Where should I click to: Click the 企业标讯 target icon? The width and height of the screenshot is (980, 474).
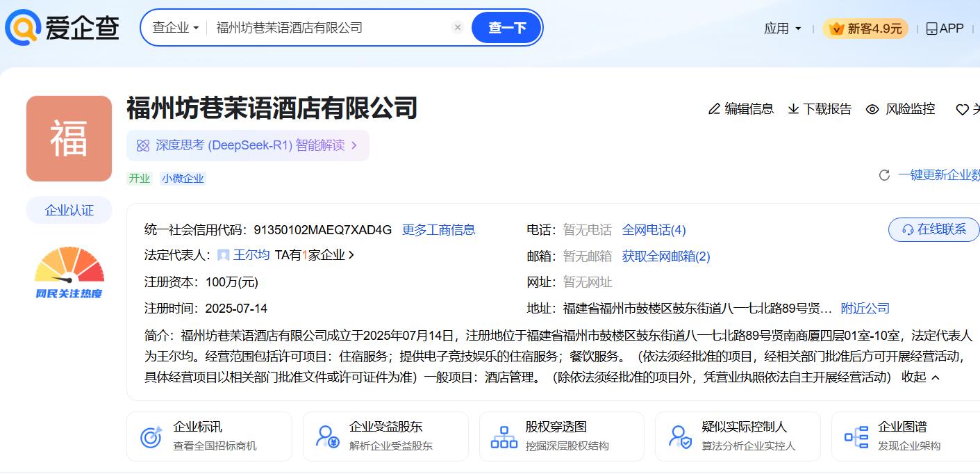click(x=151, y=436)
